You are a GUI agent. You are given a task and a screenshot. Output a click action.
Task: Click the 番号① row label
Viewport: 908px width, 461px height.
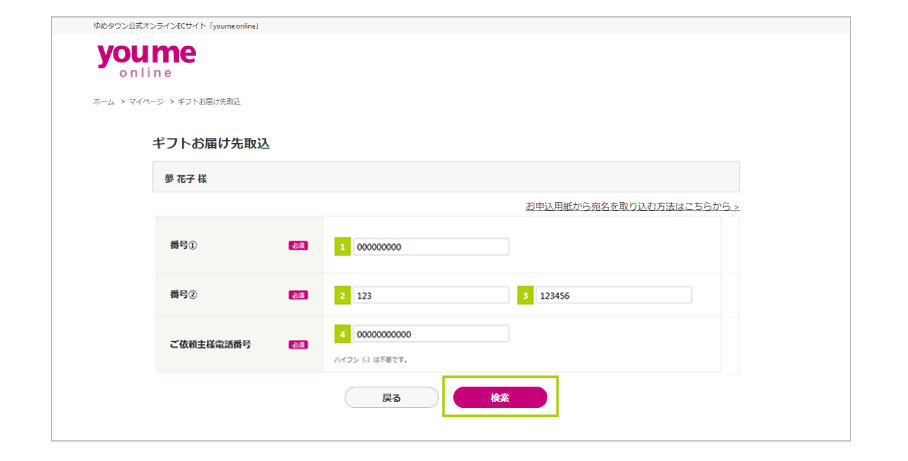pyautogui.click(x=183, y=245)
